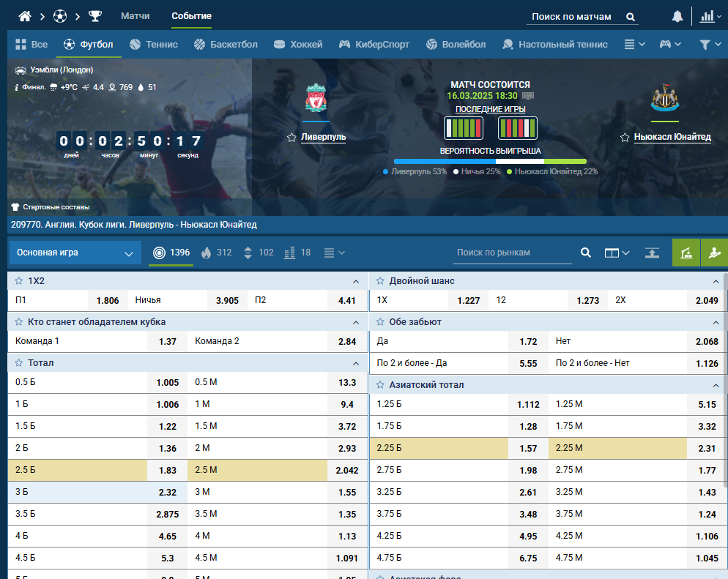728x579 pixels.
Task: Add Ливерпуль to favorites with star
Action: 291,138
